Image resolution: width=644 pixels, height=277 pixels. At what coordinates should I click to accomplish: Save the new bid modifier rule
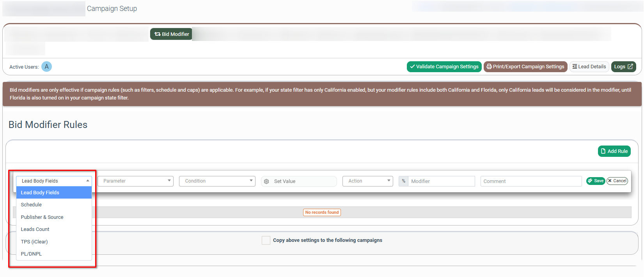[x=595, y=181]
